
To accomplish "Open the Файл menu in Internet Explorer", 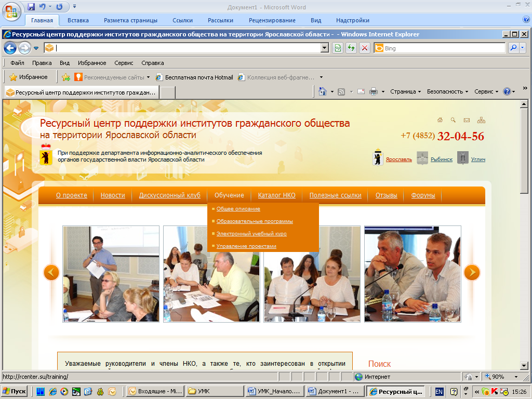I will 17,63.
